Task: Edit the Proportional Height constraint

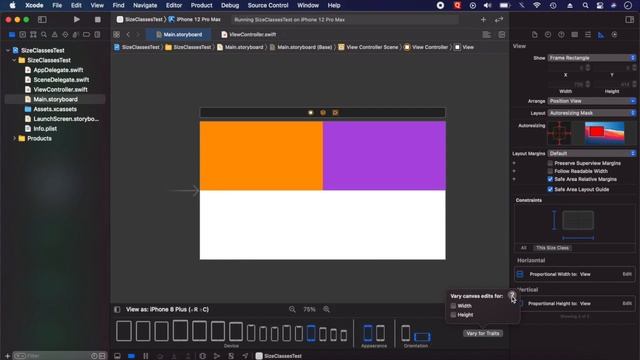Action: [627, 304]
